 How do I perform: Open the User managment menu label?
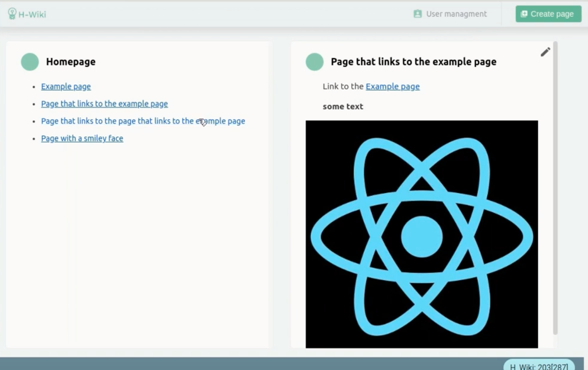[x=456, y=14]
